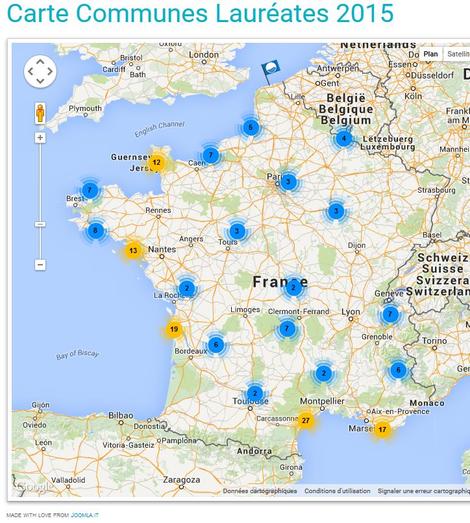Pan the map right with the arrow
Screen dimensions: 470x523
pyautogui.click(x=50, y=71)
